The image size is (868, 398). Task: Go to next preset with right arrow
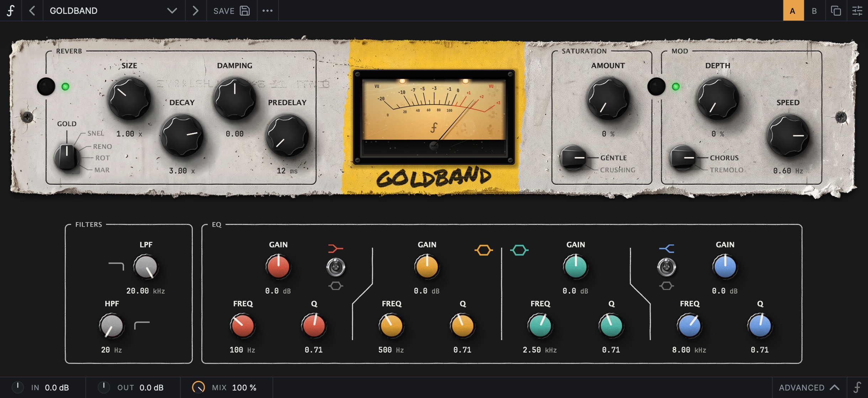[x=195, y=11]
